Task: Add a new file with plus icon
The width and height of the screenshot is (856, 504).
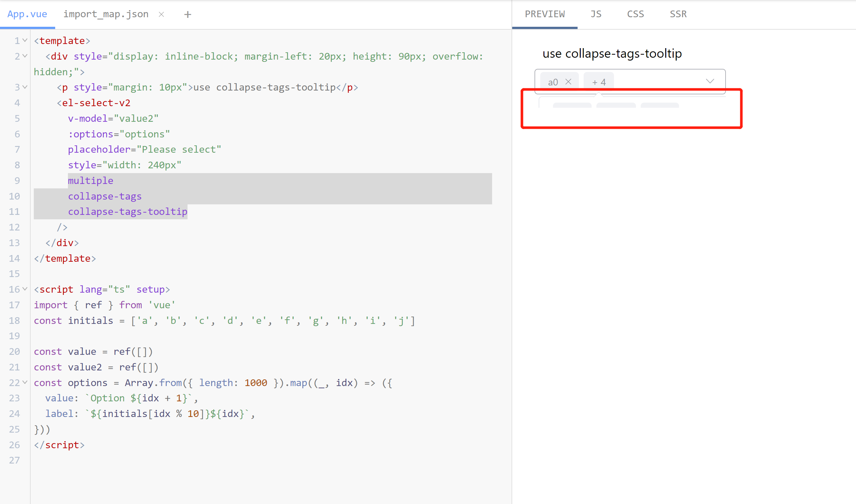Action: pyautogui.click(x=188, y=14)
